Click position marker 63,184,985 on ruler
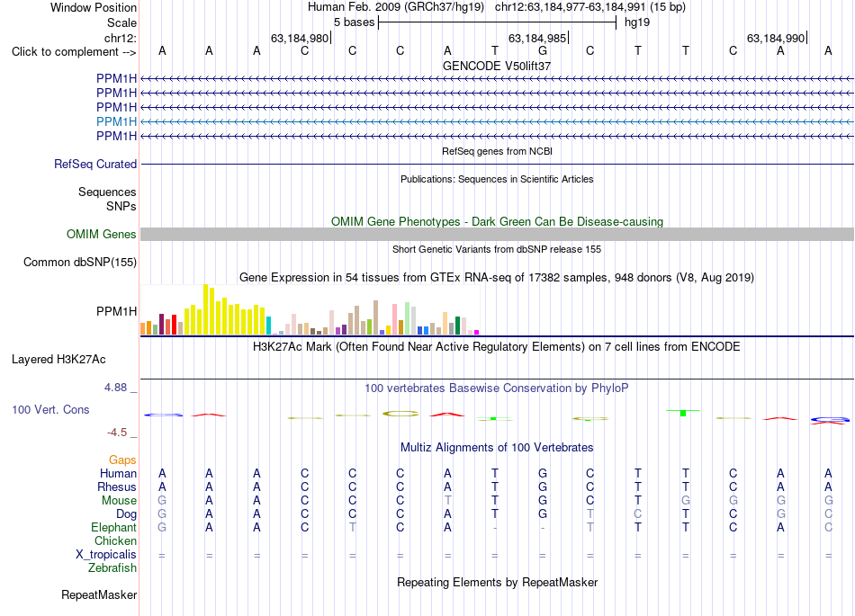The image size is (855, 616). point(538,38)
